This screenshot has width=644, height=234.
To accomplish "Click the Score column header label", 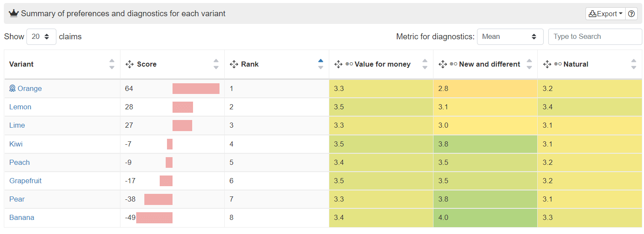I will tap(147, 64).
